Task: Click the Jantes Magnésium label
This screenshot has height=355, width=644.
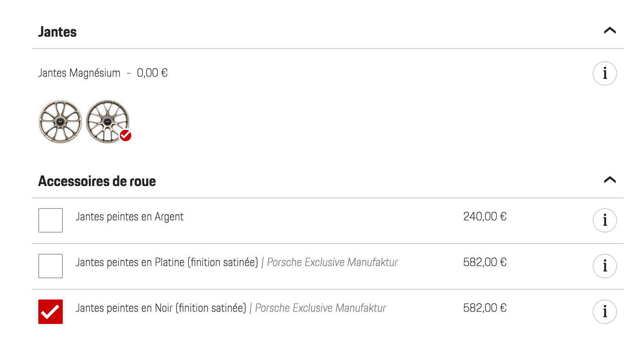Action: coord(79,73)
